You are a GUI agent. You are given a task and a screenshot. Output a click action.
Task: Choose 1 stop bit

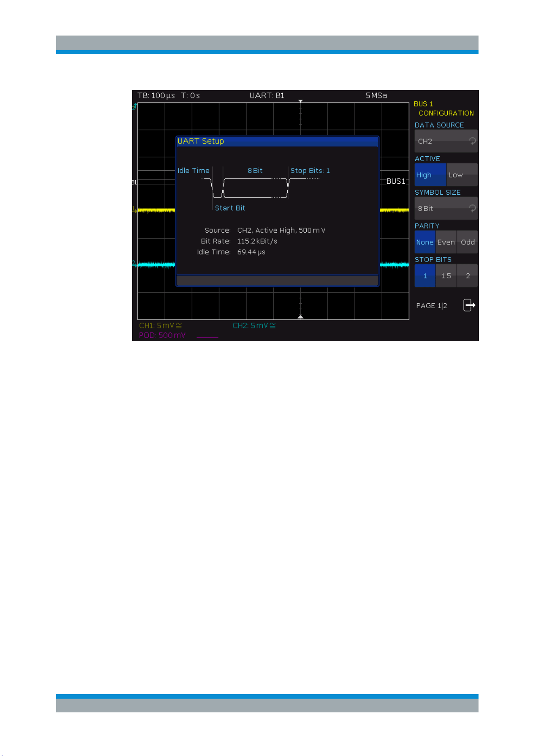[425, 275]
